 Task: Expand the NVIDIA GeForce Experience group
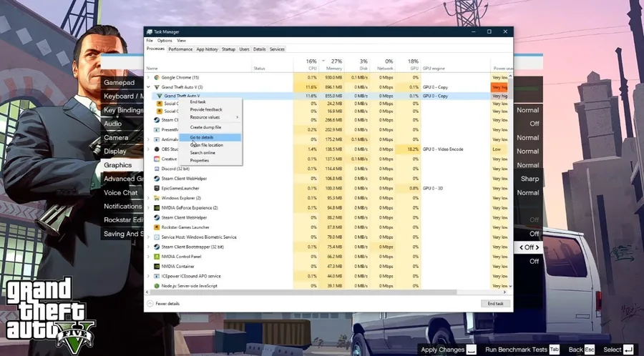pyautogui.click(x=148, y=208)
